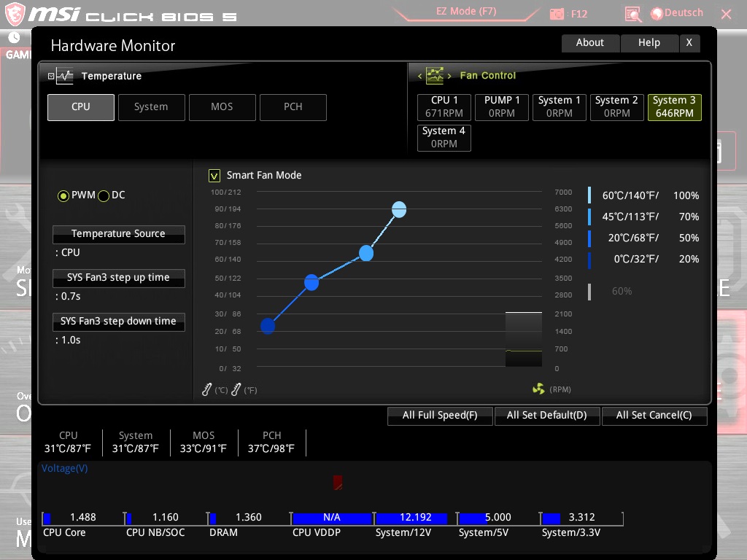
Task: Click the left arrow beside Fan Control
Action: [x=419, y=76]
